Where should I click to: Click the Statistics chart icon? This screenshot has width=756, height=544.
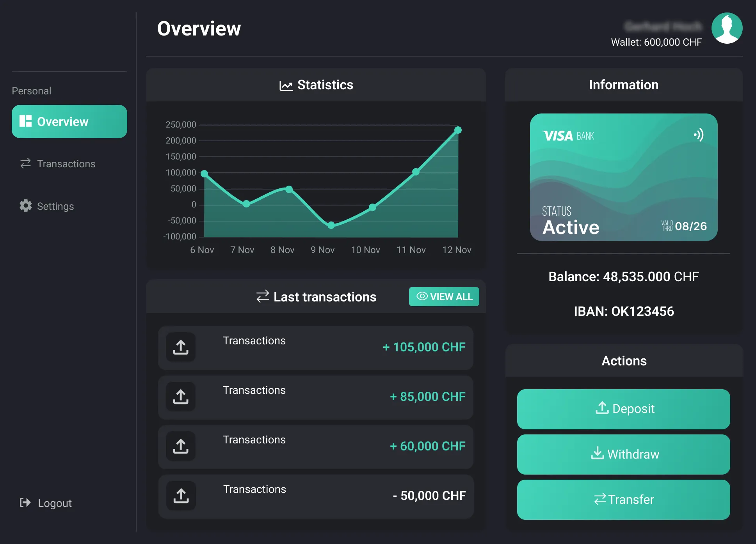[286, 85]
